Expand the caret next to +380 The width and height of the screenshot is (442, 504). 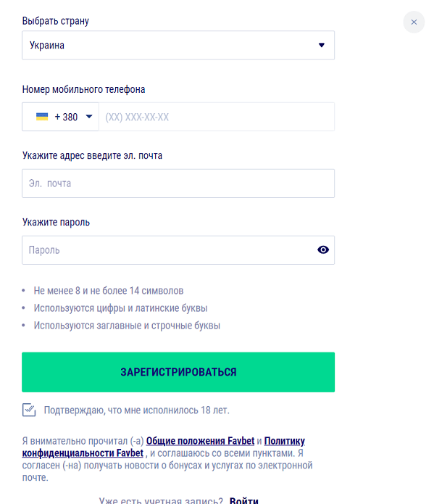(89, 117)
